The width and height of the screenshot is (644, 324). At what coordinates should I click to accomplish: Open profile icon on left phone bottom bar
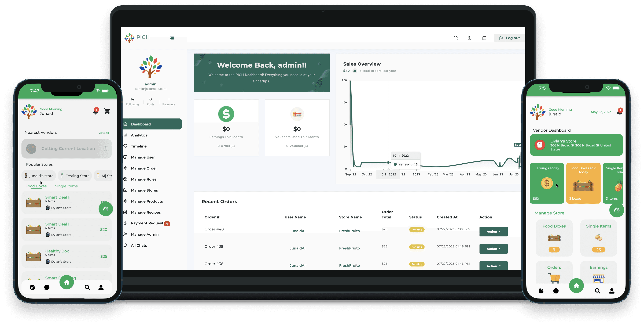[101, 287]
